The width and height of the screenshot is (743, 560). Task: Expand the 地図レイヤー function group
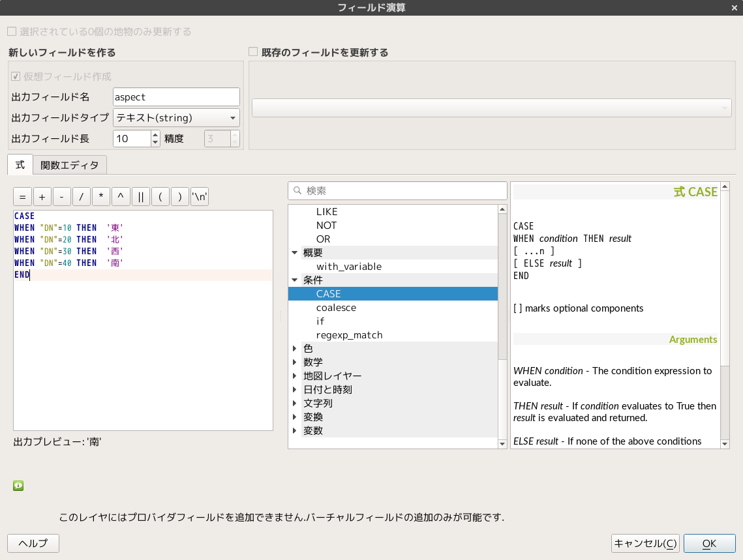[x=295, y=376]
